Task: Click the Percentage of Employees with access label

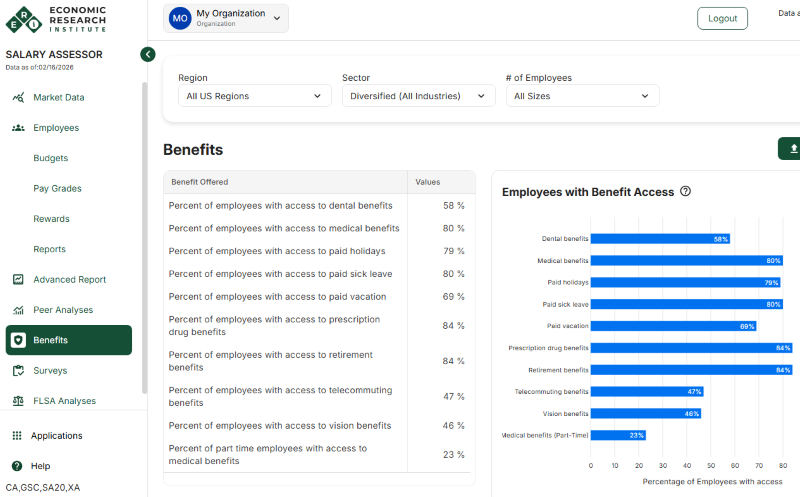Action: point(712,481)
